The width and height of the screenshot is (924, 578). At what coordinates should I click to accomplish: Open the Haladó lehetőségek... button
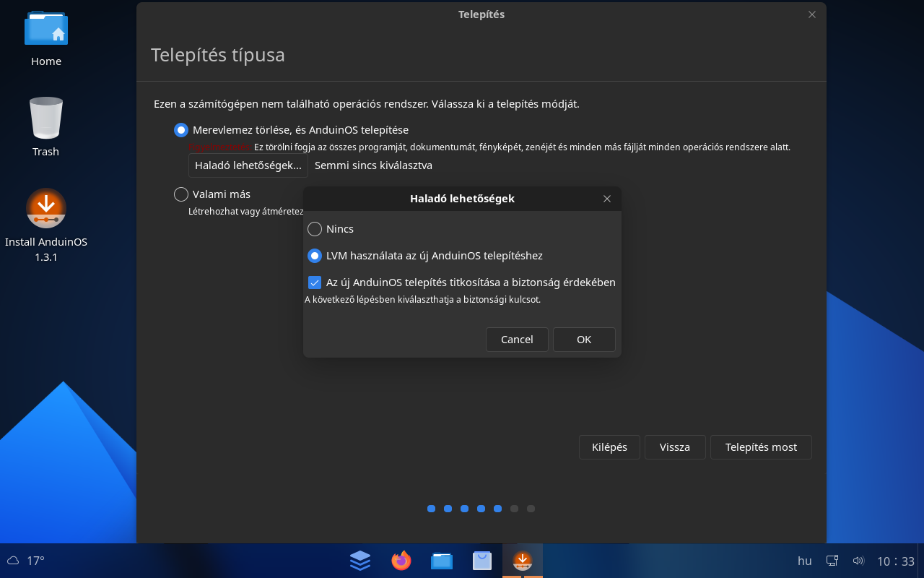[x=248, y=165]
